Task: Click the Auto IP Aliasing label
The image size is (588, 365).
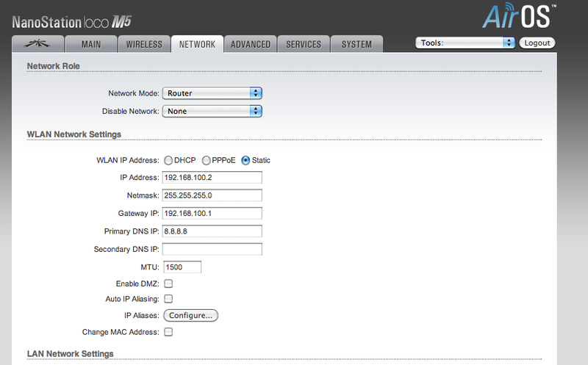Action: 132,299
